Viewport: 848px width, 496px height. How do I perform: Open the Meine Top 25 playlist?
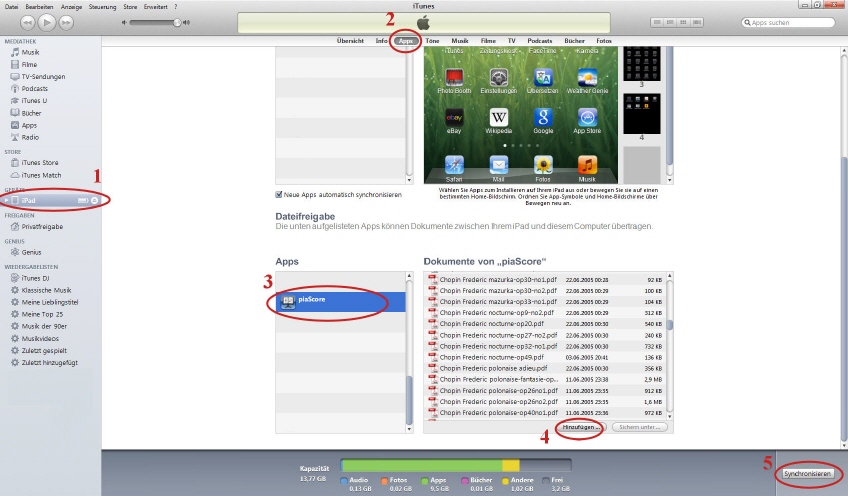(x=42, y=314)
